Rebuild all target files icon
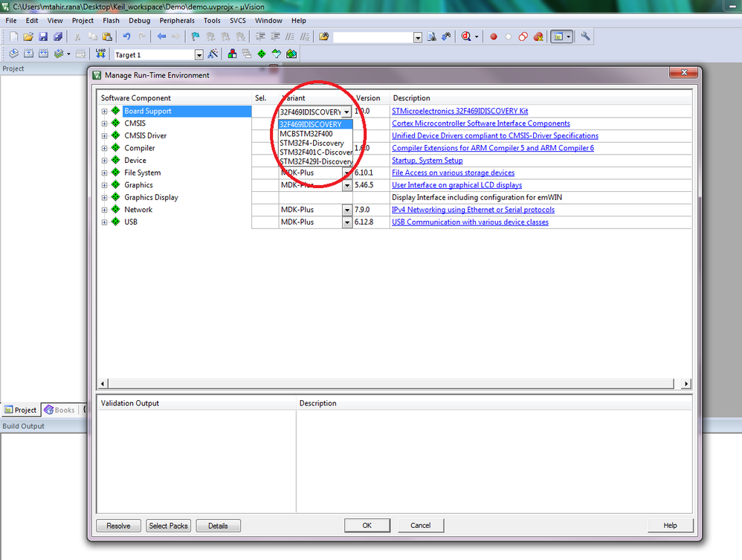 (x=44, y=54)
